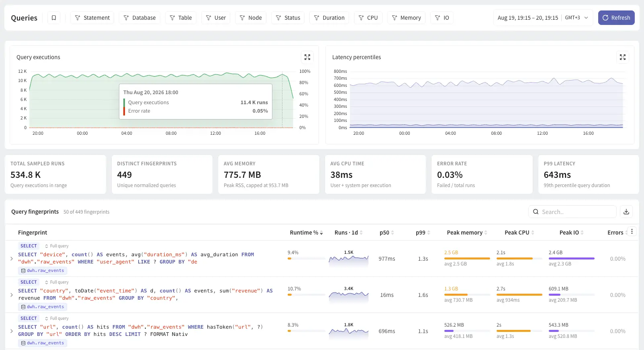644x350 pixels.
Task: Click "50 of 449 fingerprints" count text
Action: click(x=86, y=212)
